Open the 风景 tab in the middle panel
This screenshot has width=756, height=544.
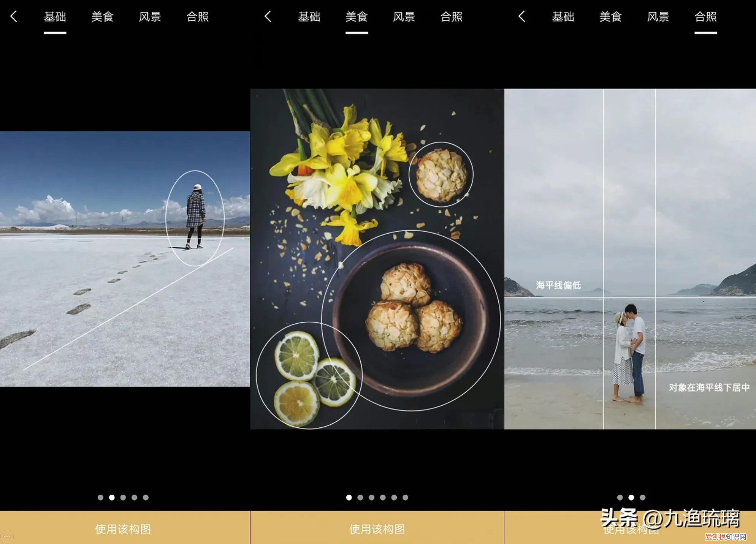point(404,17)
